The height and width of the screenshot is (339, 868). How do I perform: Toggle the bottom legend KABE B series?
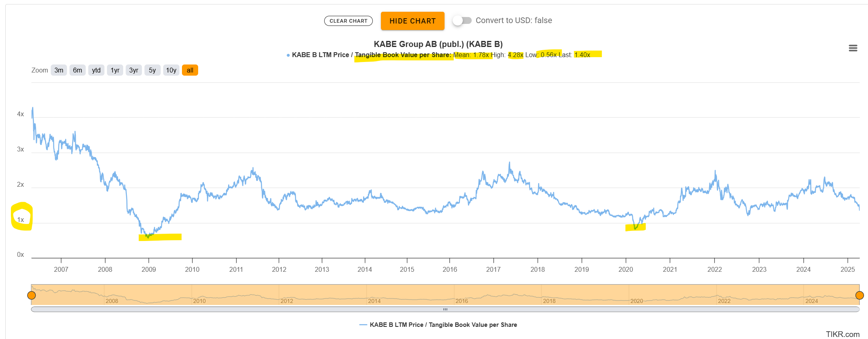coord(438,325)
